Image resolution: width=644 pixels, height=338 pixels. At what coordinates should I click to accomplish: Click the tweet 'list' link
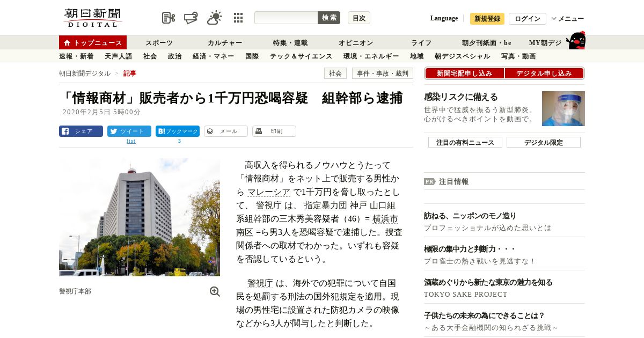[x=131, y=141]
